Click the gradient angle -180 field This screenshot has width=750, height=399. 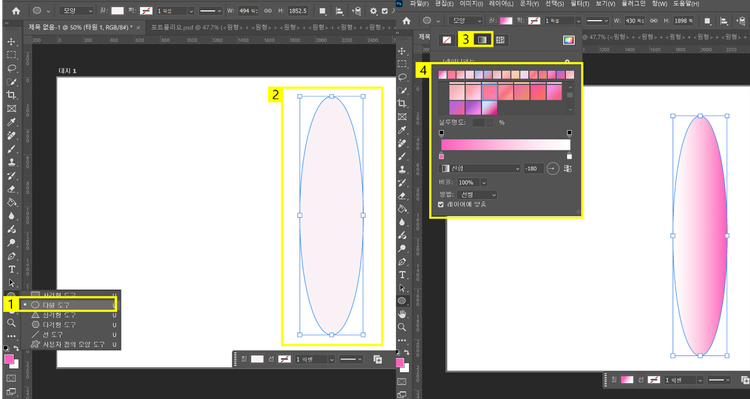tap(533, 168)
